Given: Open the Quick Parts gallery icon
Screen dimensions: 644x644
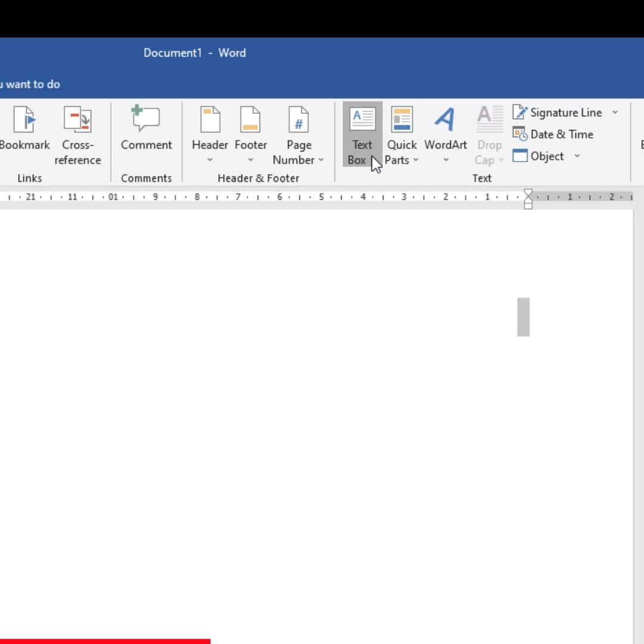Looking at the screenshot, I should pos(402,120).
